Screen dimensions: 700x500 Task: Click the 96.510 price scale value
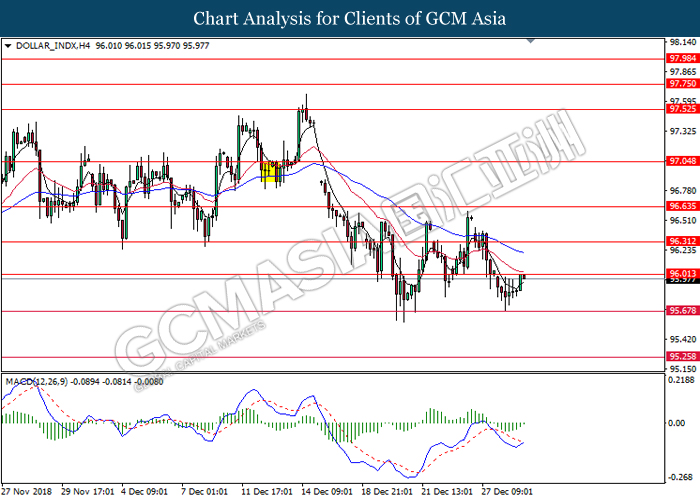[x=683, y=221]
